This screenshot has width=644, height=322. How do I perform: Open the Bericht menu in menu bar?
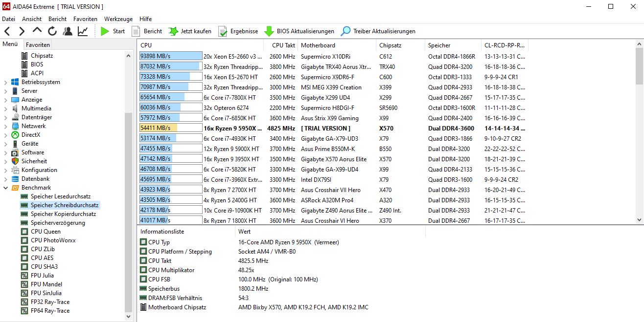point(57,19)
